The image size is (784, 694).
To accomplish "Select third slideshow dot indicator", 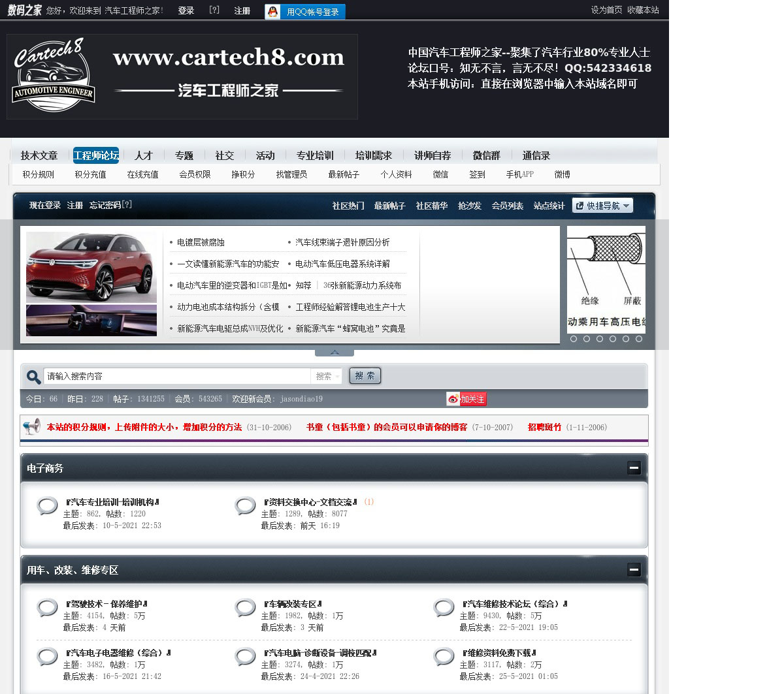I will pyautogui.click(x=600, y=339).
